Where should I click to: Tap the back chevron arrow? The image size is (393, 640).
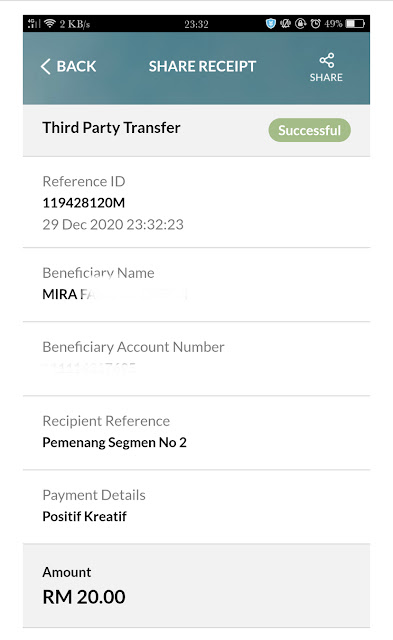pyautogui.click(x=46, y=66)
